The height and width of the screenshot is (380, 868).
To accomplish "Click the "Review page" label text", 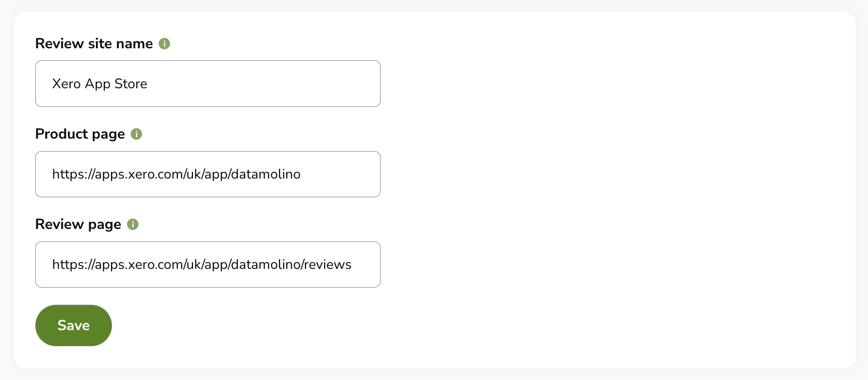I will pos(78,224).
